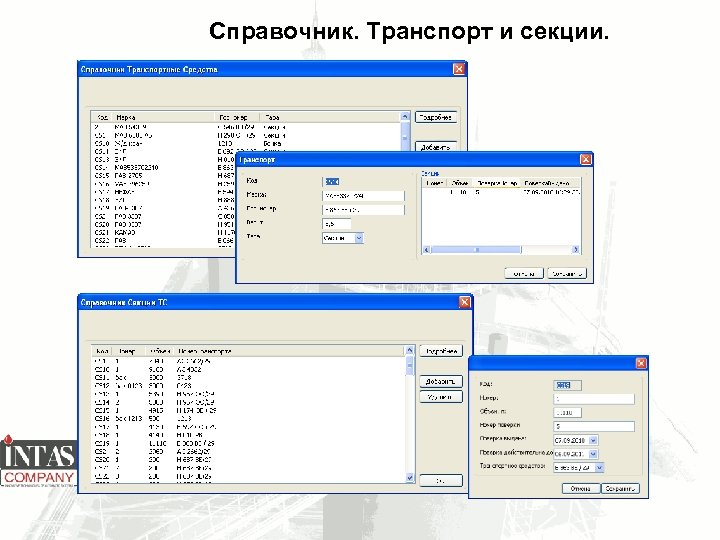The image size is (720, 540).
Task: Open the Поверка действительна до date dropdown
Action: (x=593, y=454)
